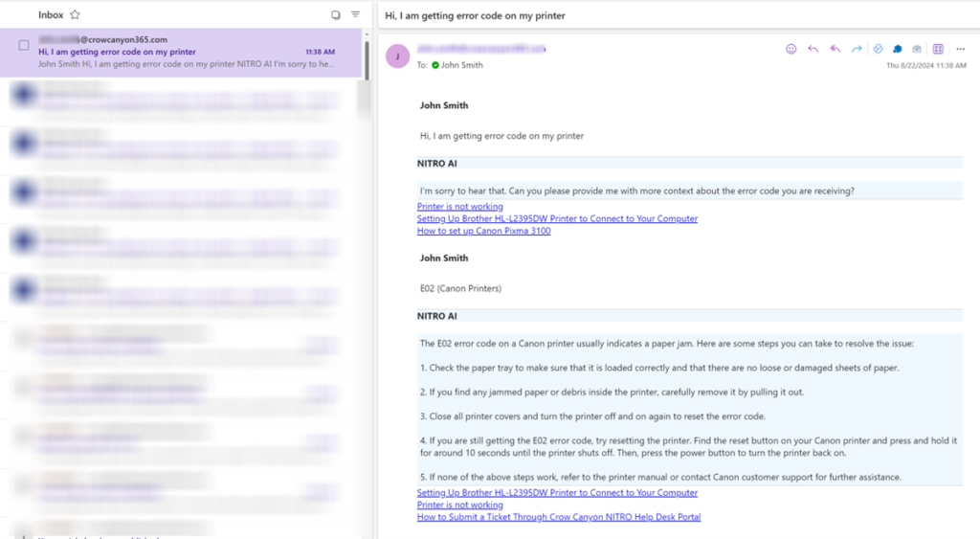Click the 11:38 AM time in message list
Viewport: 980px width, 539px height.
pos(320,52)
